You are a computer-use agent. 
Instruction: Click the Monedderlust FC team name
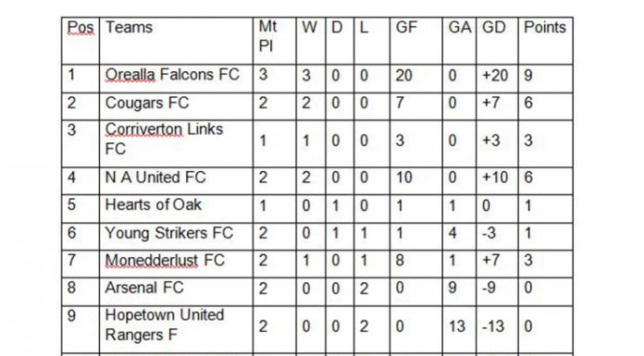[165, 261]
